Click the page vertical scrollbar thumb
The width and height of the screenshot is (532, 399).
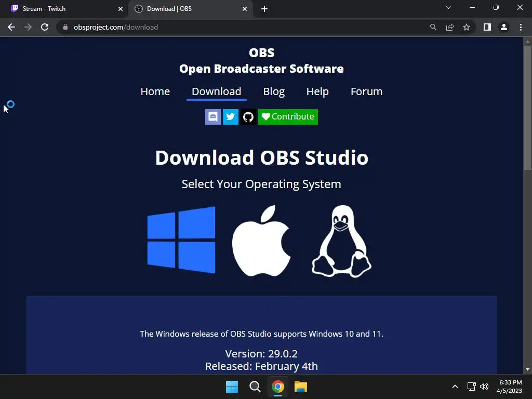coord(527,107)
